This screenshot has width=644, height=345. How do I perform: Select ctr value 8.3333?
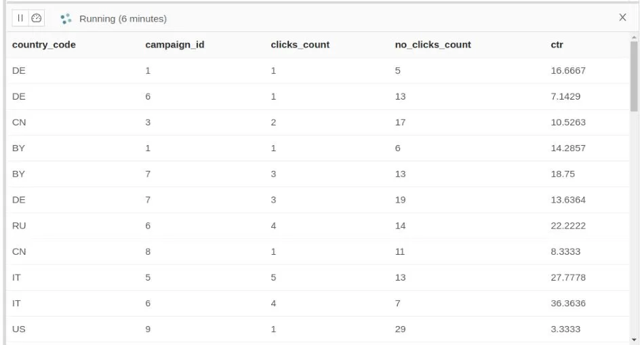(565, 251)
